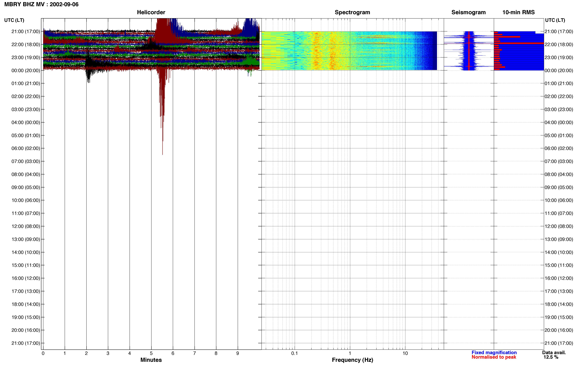Image resolution: width=588 pixels, height=368 pixels.
Task: Click right axis label '19:00 (15:00)'
Action: pos(559,317)
